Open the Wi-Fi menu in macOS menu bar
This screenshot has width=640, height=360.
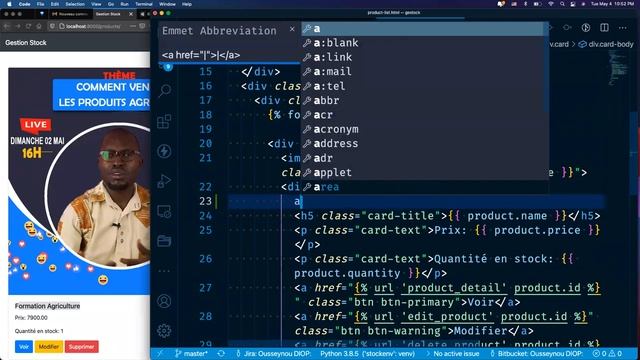(x=551, y=4)
